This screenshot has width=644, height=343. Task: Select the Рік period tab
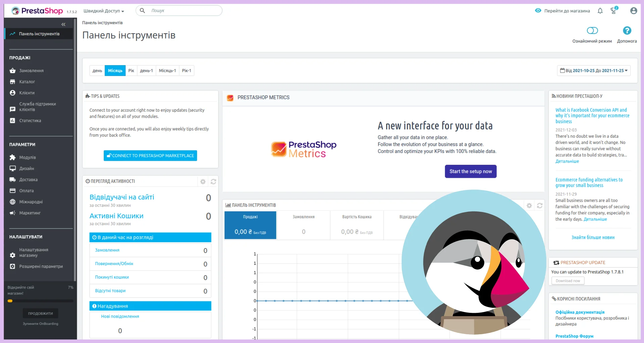point(131,70)
